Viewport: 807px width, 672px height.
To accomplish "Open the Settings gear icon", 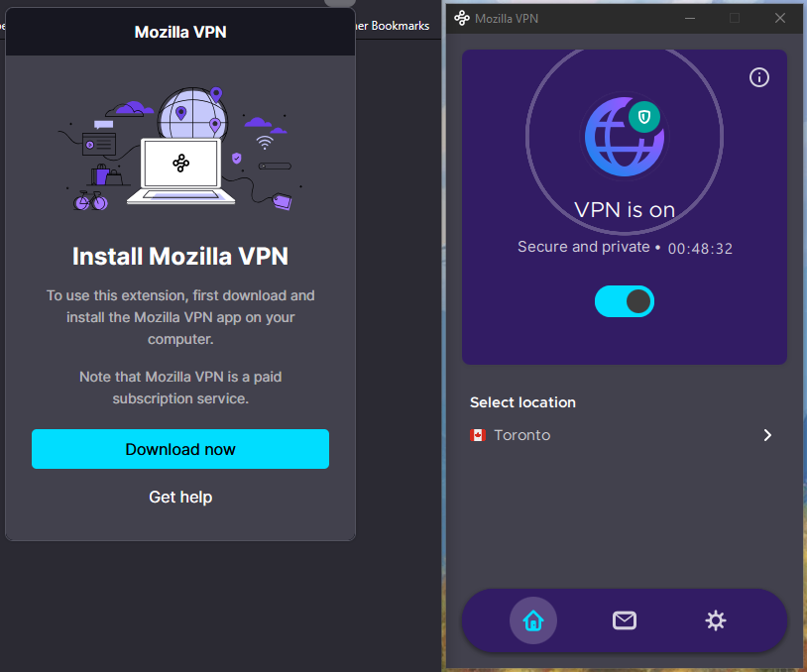I will coord(715,620).
